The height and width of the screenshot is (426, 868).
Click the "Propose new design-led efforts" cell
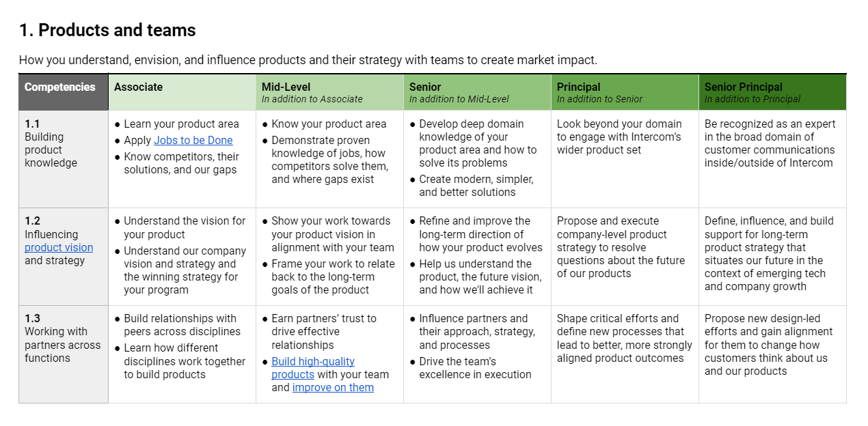click(x=768, y=345)
